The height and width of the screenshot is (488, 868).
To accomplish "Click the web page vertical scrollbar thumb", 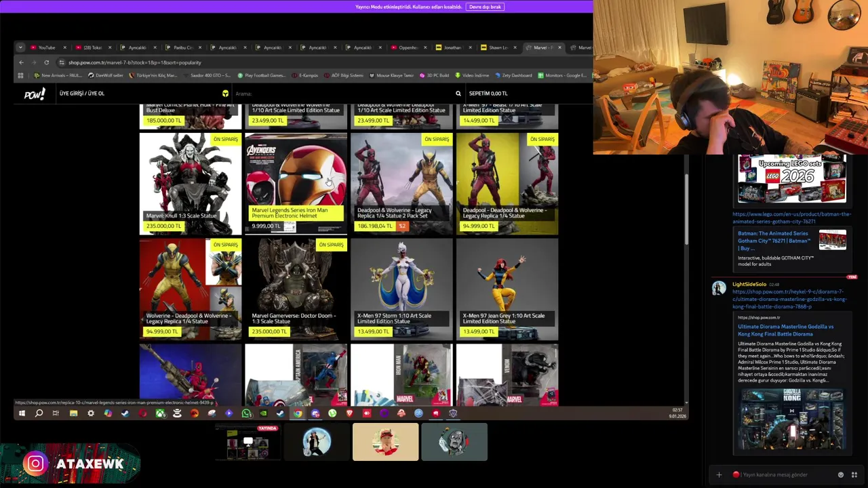I will coord(685,209).
